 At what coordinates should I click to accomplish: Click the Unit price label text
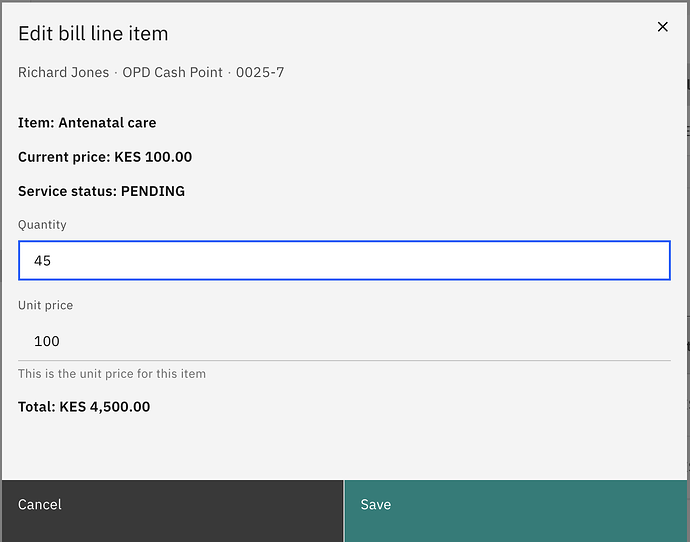tap(45, 305)
